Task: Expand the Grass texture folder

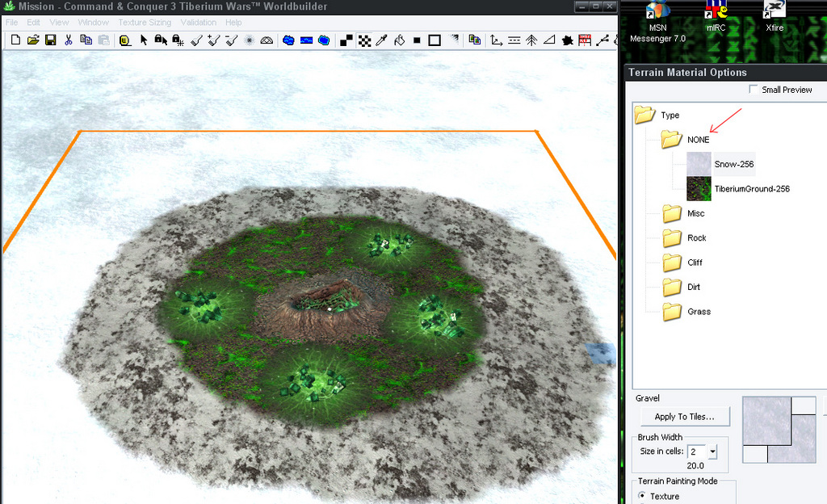Action: 672,312
